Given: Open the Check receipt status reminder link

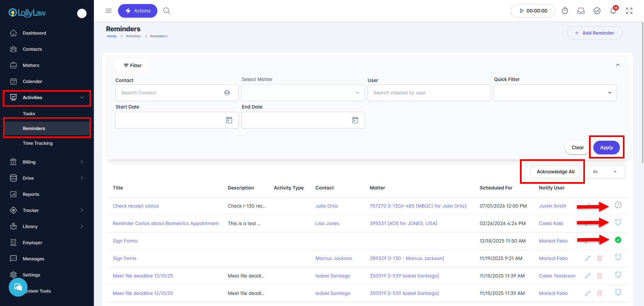Looking at the screenshot, I should (x=136, y=206).
